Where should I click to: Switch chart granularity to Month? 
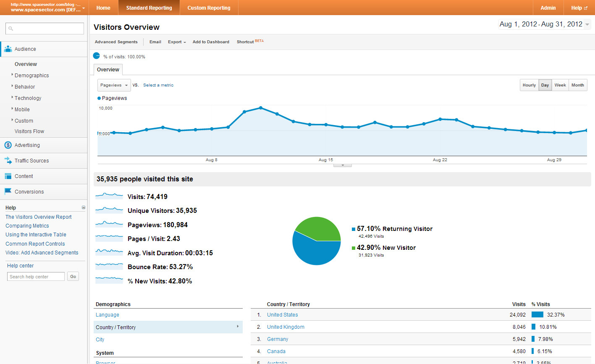(x=577, y=85)
